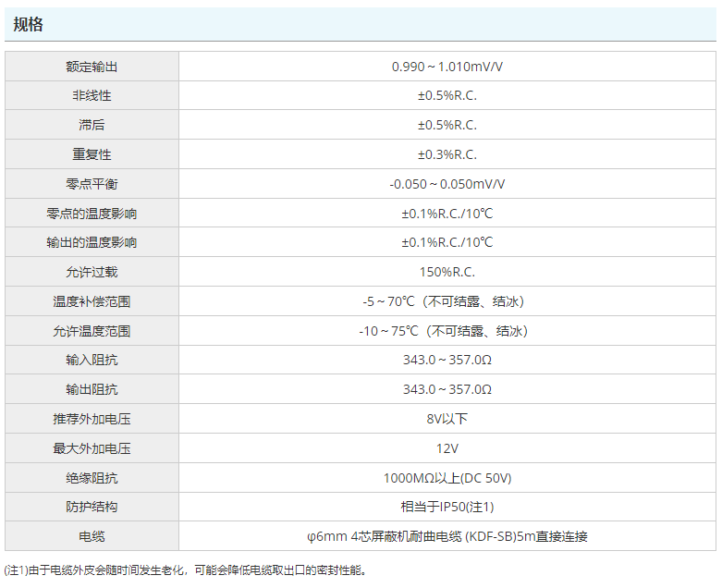Image resolution: width=722 pixels, height=588 pixels.
Task: Click the 零点的温度影响 label
Action: point(92,214)
